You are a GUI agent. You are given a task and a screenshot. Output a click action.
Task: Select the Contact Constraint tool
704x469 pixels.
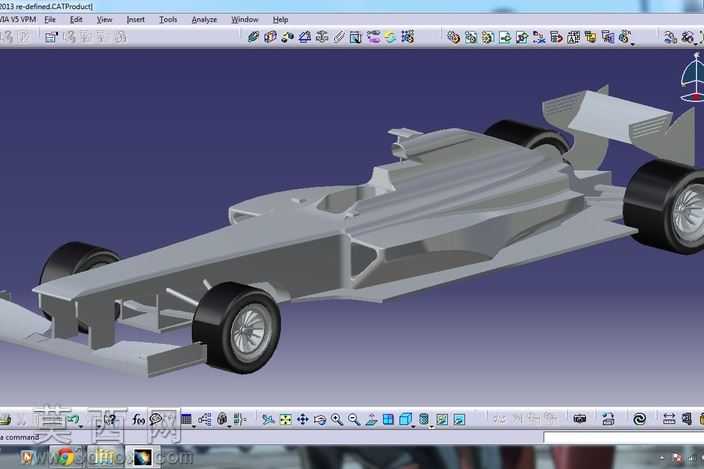(x=270, y=37)
